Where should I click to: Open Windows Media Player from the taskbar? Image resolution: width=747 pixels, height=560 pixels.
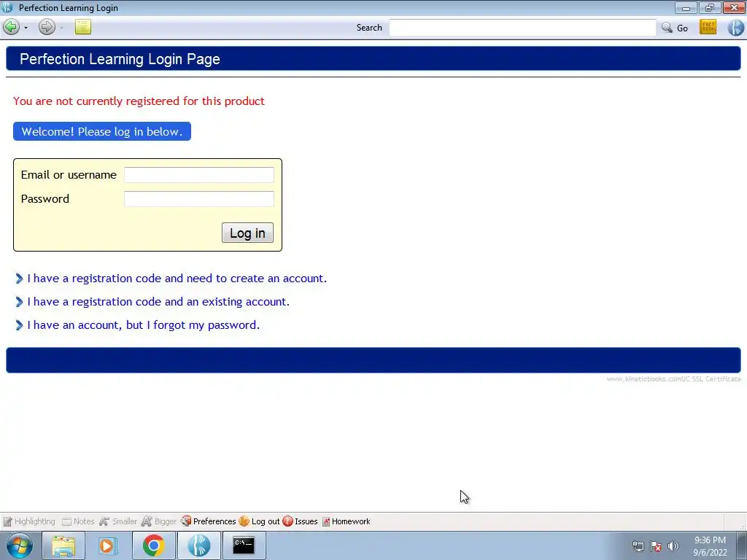[108, 545]
